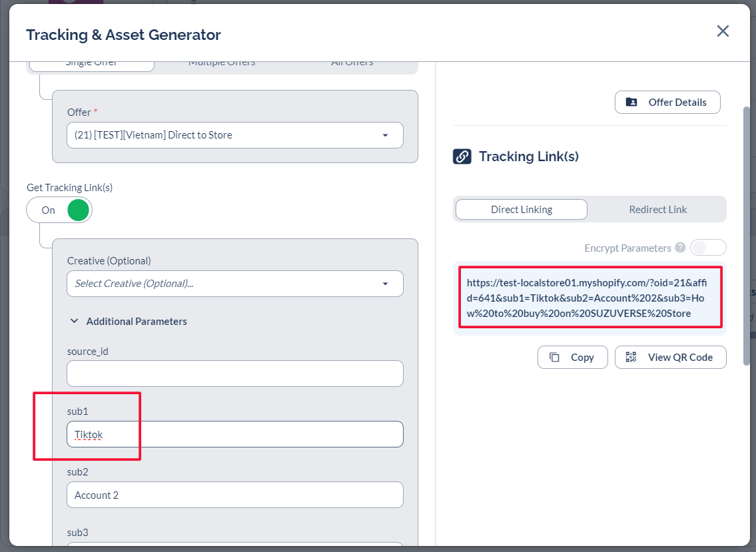The height and width of the screenshot is (552, 756).
Task: Enable the Encrypt Parameters switch
Action: click(x=707, y=248)
